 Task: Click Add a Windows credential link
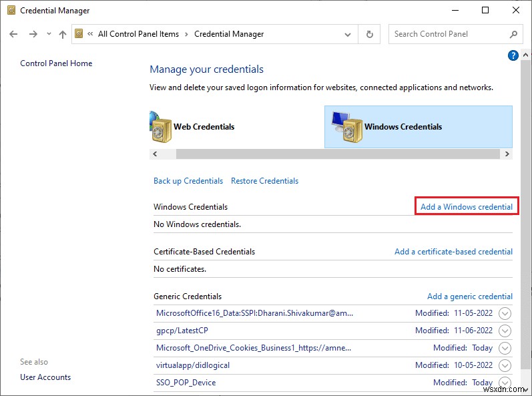pyautogui.click(x=466, y=207)
